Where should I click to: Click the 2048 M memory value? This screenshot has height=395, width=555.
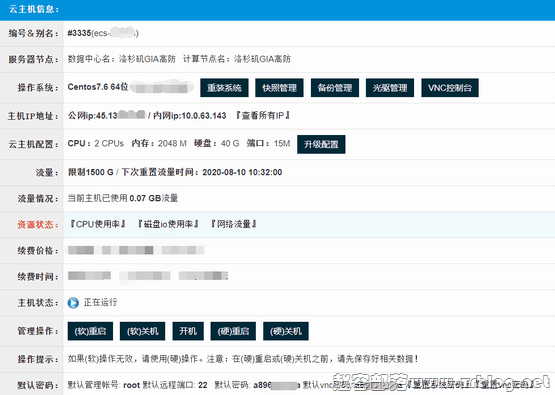click(172, 144)
